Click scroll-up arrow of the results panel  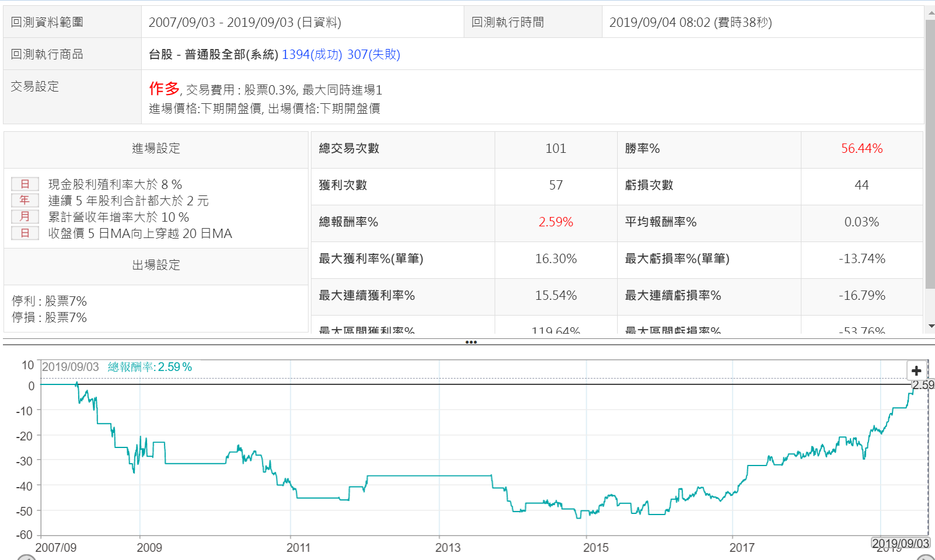click(930, 13)
